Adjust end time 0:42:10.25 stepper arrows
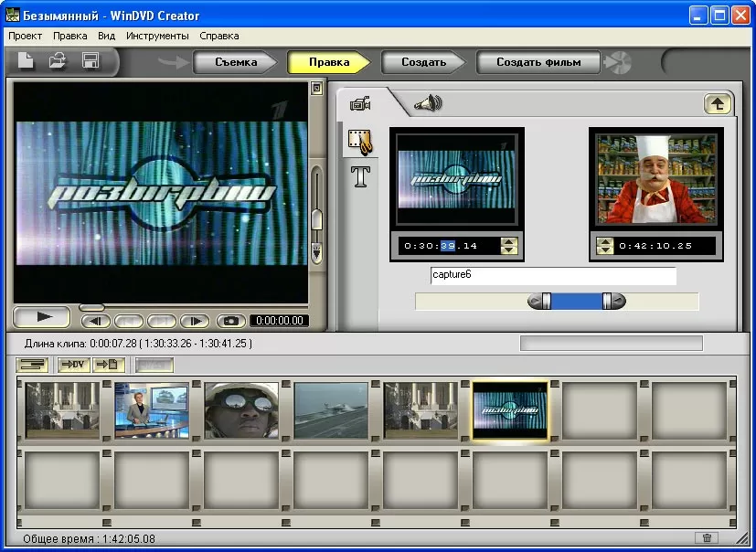 pyautogui.click(x=603, y=246)
